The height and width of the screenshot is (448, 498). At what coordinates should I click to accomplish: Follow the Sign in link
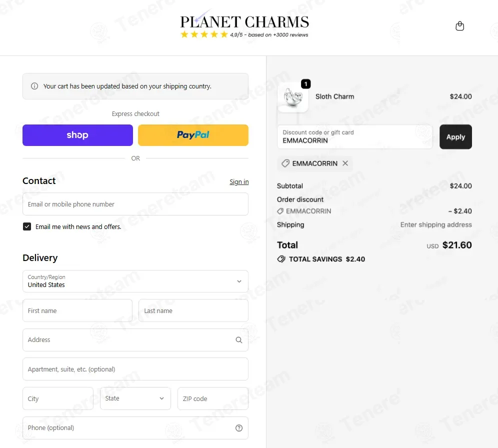[239, 181]
